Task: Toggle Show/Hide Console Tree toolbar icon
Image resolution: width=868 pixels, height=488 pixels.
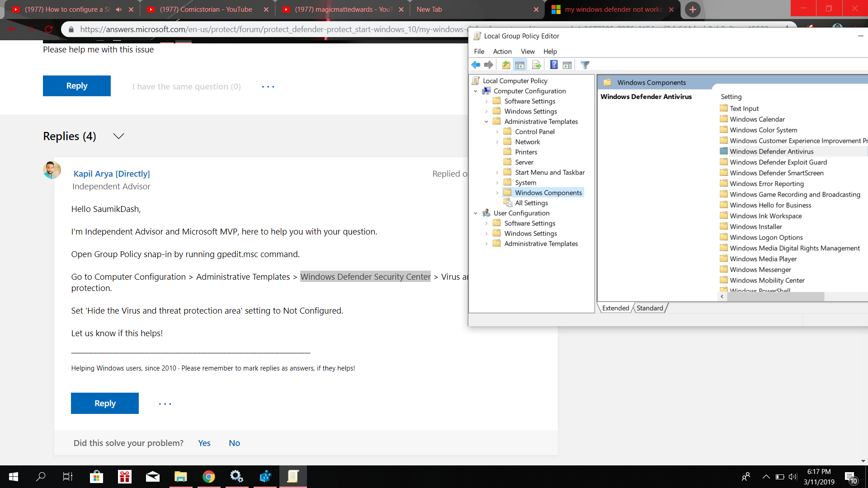Action: [x=520, y=65]
